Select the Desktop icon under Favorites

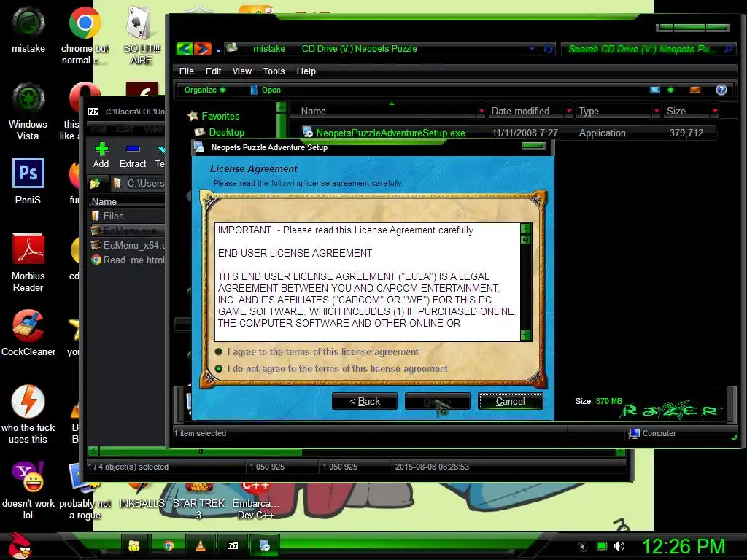pyautogui.click(x=200, y=133)
